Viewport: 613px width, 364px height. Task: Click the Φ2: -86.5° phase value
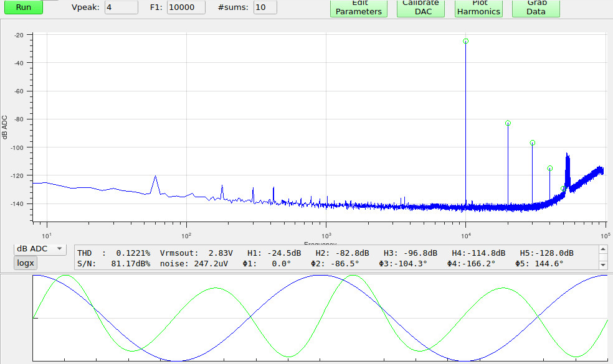coord(335,264)
